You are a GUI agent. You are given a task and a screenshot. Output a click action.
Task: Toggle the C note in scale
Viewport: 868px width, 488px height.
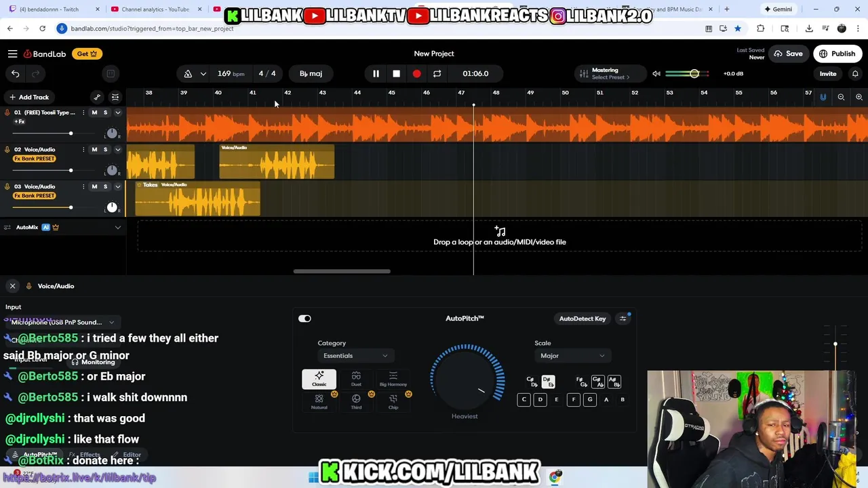[x=524, y=400]
